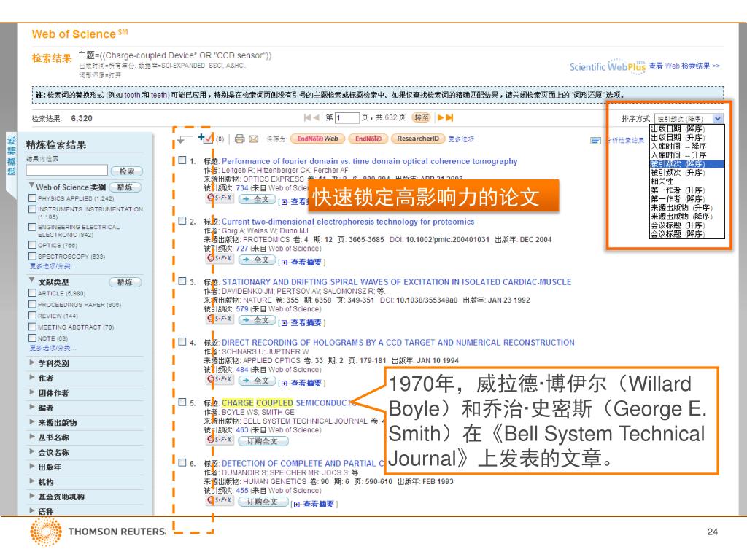Select 被引频次 (升序) sort option
The image size is (747, 560).
tap(687, 173)
